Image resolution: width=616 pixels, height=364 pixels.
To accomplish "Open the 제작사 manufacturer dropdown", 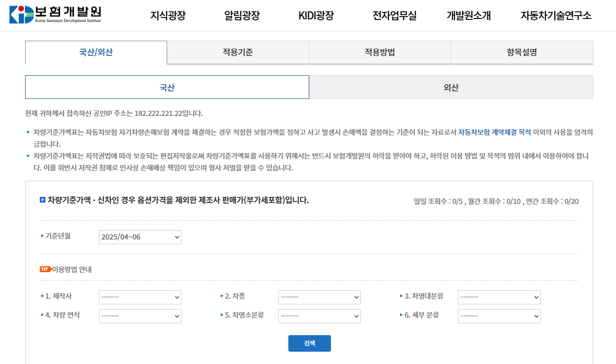I will point(139,297).
